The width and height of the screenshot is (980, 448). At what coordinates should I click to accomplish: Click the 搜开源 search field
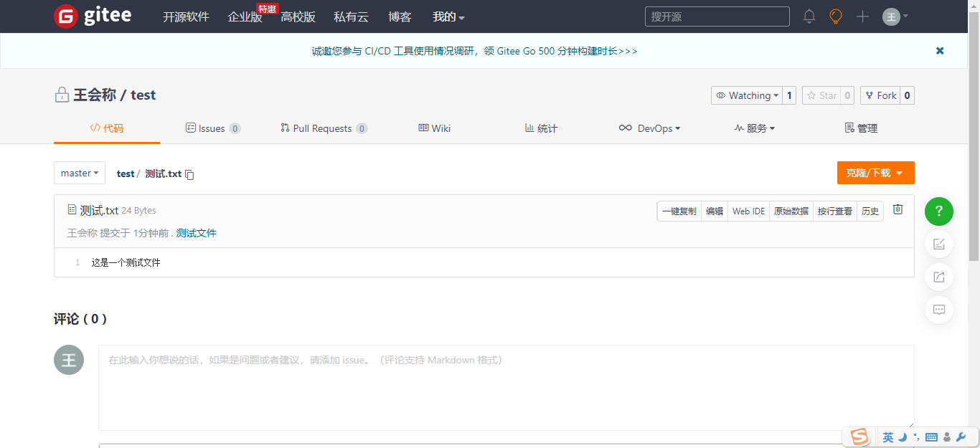tap(717, 16)
